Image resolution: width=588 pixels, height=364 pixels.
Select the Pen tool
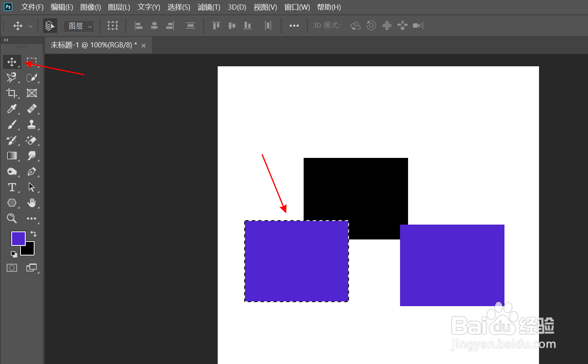(x=32, y=172)
